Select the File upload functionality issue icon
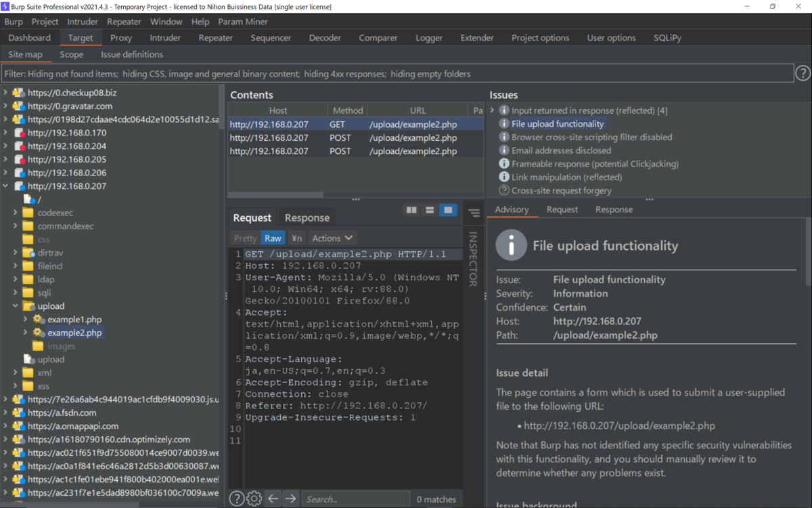The height and width of the screenshot is (508, 812). (x=504, y=123)
